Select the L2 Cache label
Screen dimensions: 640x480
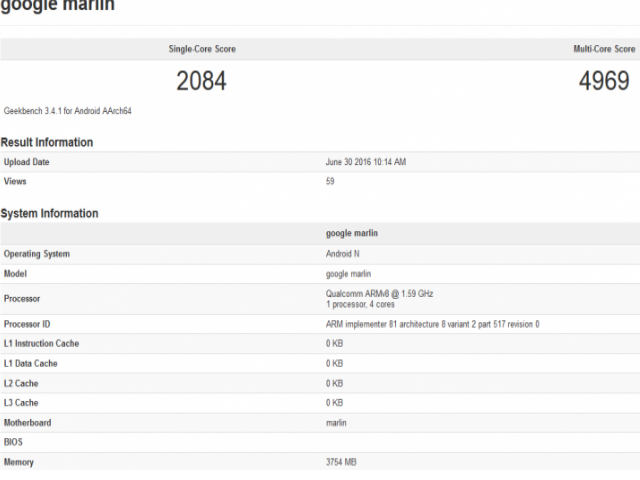[x=21, y=384]
